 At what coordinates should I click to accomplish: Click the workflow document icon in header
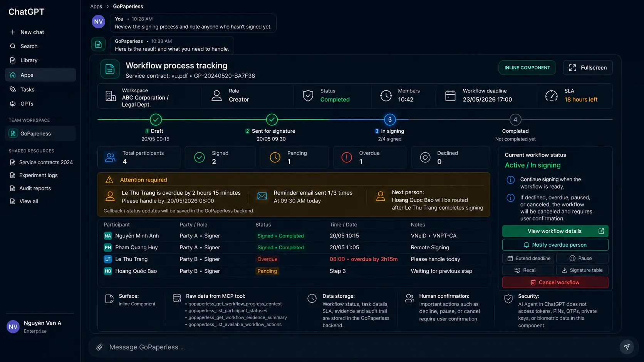pyautogui.click(x=110, y=69)
